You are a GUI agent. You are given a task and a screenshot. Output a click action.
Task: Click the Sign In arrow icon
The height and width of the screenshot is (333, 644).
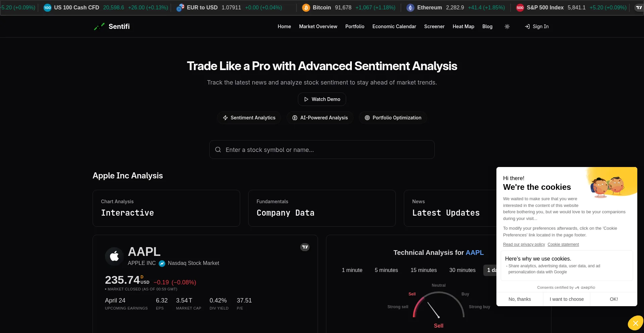coord(527,26)
